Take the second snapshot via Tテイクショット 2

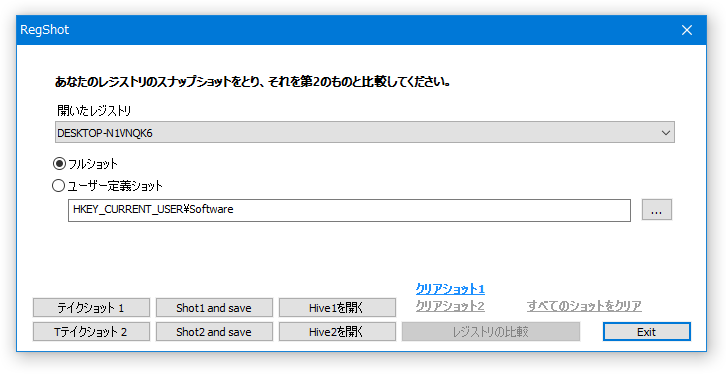coord(91,332)
